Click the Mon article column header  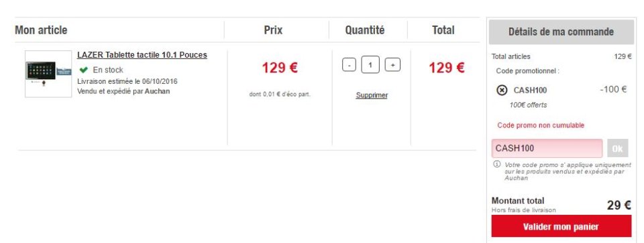tap(41, 30)
